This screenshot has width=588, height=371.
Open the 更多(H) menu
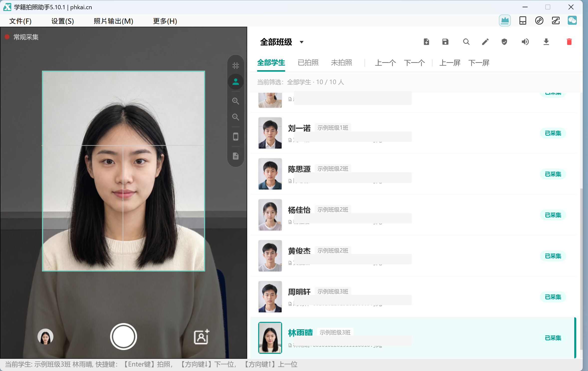[x=165, y=21]
